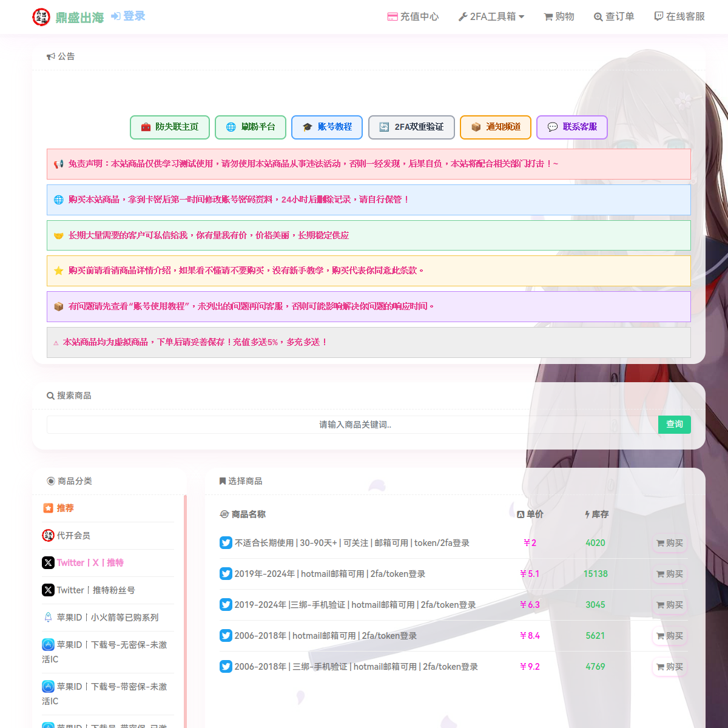Select the 推荐 category
The width and height of the screenshot is (728, 728).
point(108,508)
